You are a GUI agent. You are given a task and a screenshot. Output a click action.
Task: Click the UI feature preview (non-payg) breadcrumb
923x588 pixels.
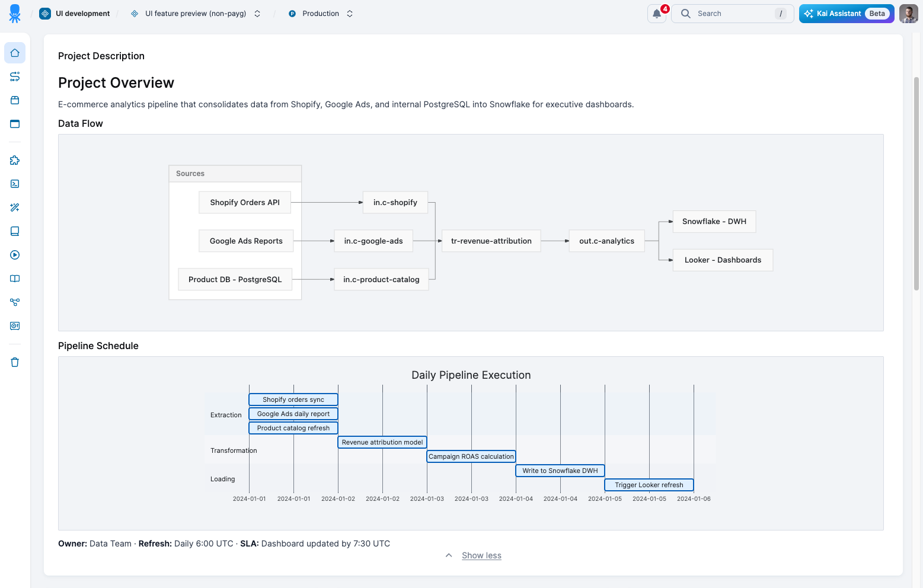pyautogui.click(x=196, y=14)
